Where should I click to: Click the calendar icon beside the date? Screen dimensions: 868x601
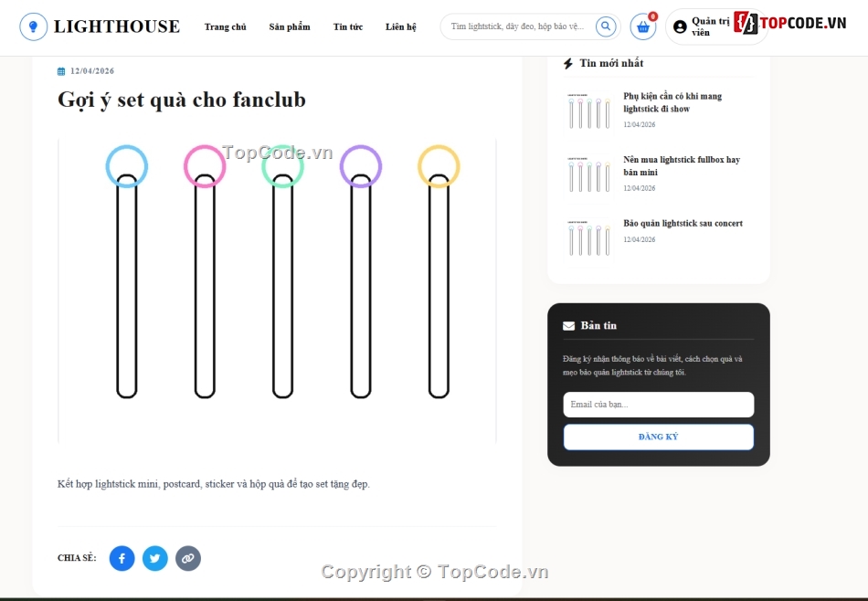[61, 71]
